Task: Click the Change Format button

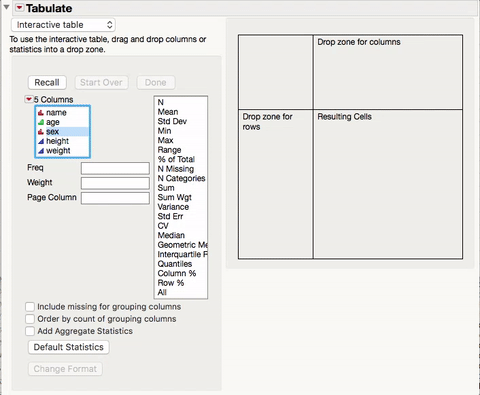Action: pos(65,369)
